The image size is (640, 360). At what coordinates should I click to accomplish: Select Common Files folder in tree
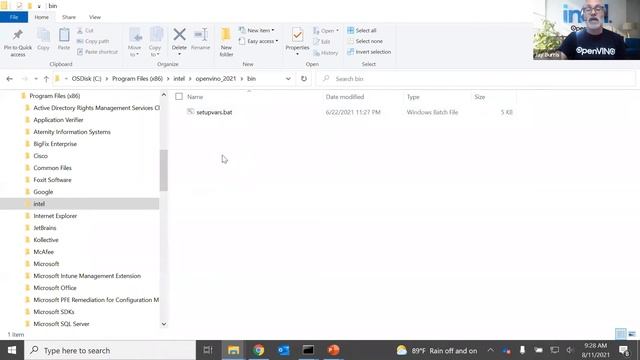(52, 168)
